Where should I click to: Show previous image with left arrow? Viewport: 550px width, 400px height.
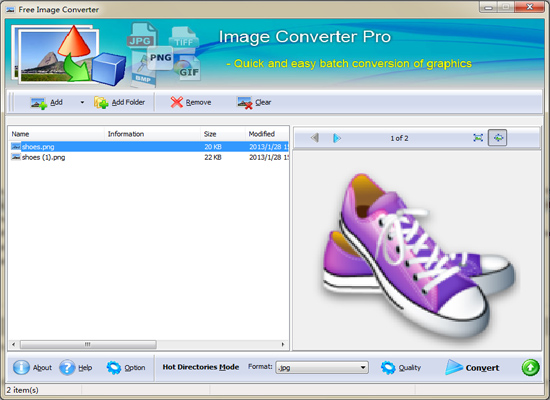pos(315,138)
